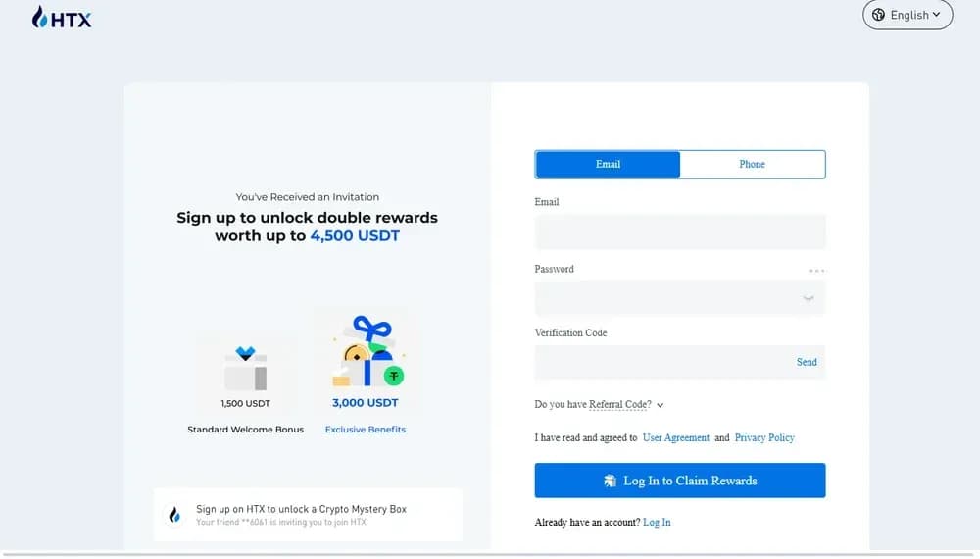Open the Privacy Policy link
This screenshot has width=980, height=559.
click(x=764, y=437)
